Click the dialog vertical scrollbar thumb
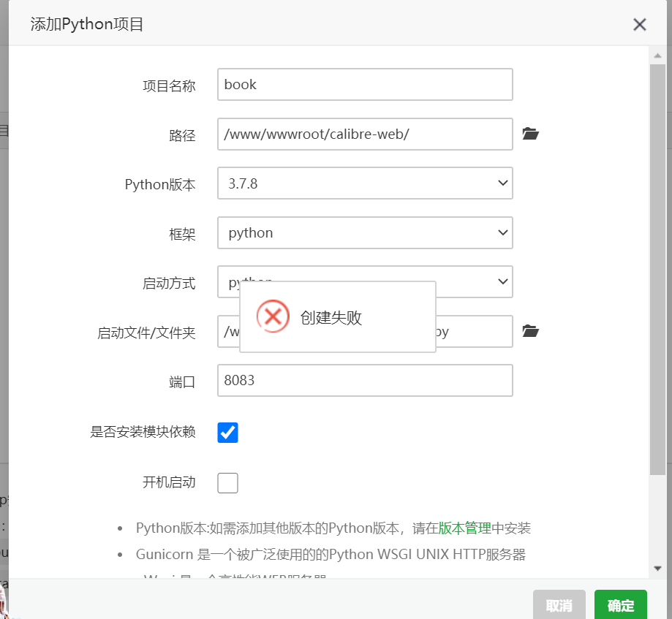Viewport: 672px width, 619px height. tap(657, 270)
